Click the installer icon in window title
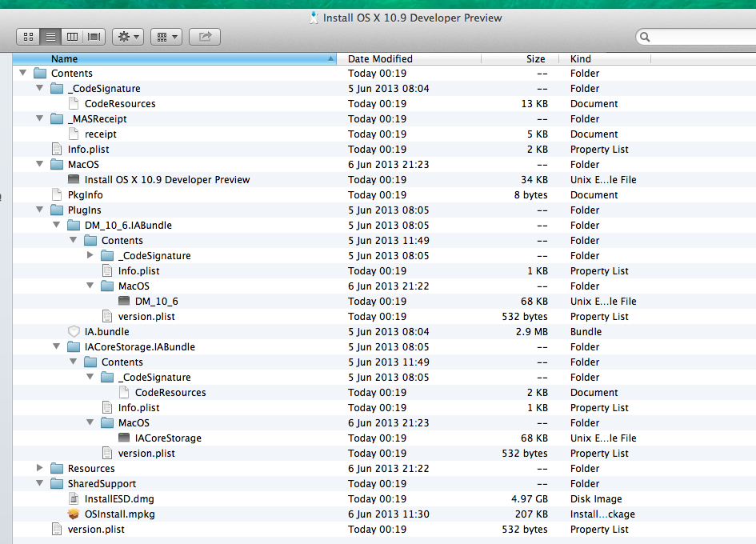This screenshot has width=756, height=544. coord(314,18)
